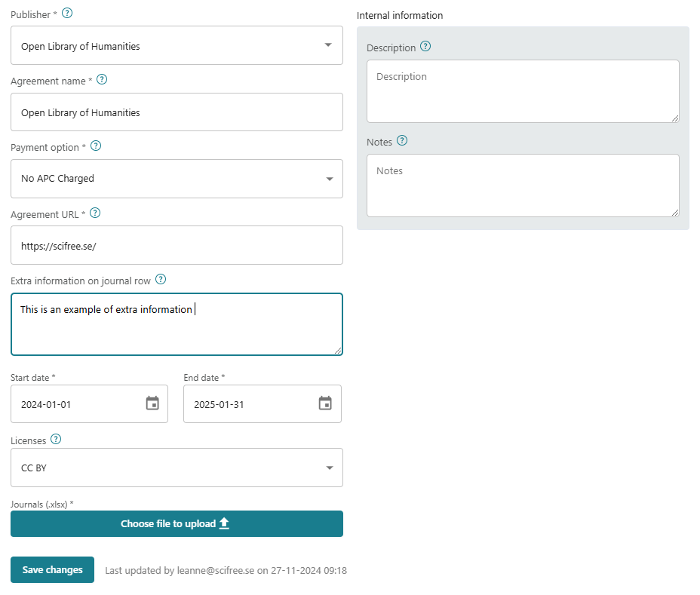Expand the Licenses dropdown showing CC BY
Image resolution: width=700 pixels, height=595 pixels.
coord(330,468)
